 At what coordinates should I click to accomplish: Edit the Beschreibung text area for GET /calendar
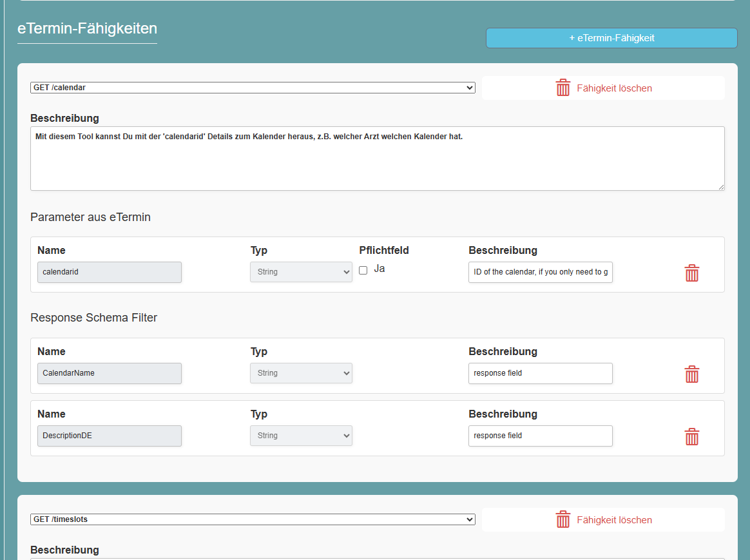coord(376,158)
